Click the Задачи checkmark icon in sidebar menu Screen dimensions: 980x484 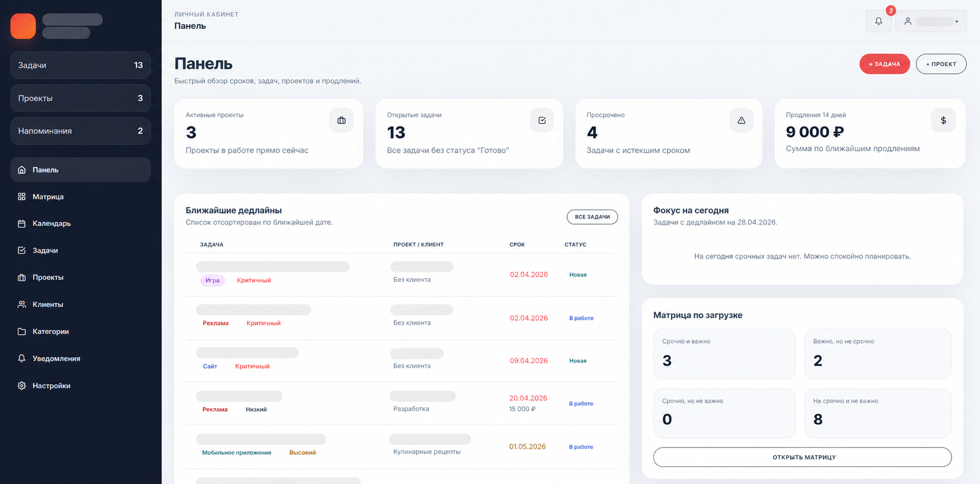click(22, 251)
